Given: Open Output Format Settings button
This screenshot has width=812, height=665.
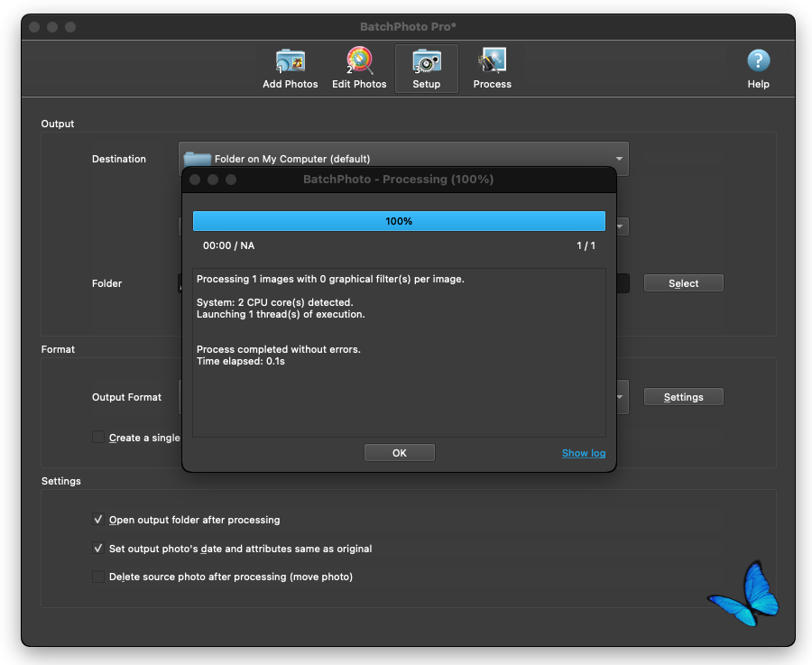Looking at the screenshot, I should [x=684, y=397].
